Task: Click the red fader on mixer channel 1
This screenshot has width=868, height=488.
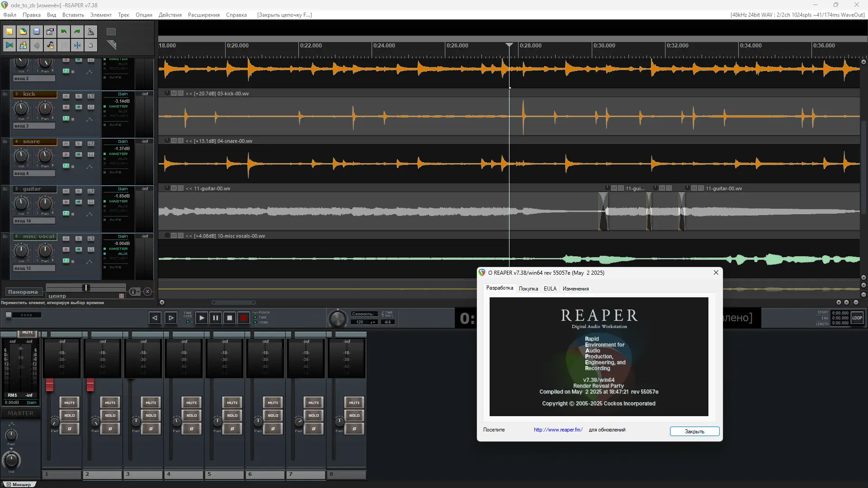Action: 49,385
